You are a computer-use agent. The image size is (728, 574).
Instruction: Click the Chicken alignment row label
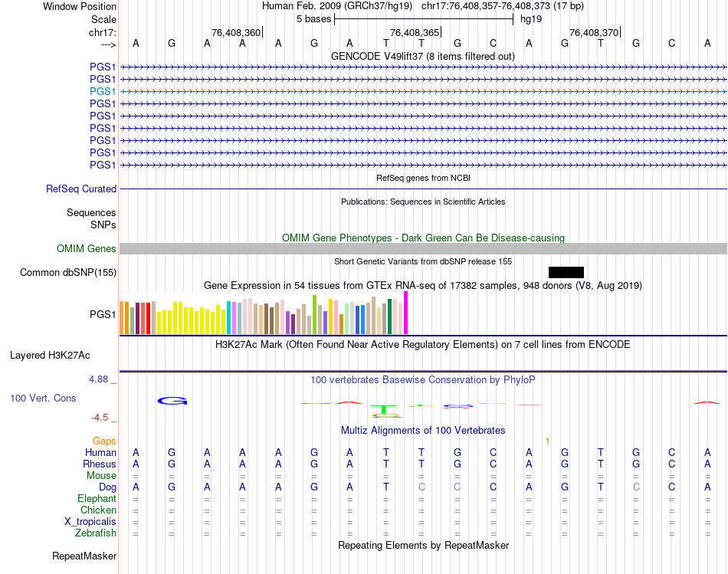pos(98,510)
